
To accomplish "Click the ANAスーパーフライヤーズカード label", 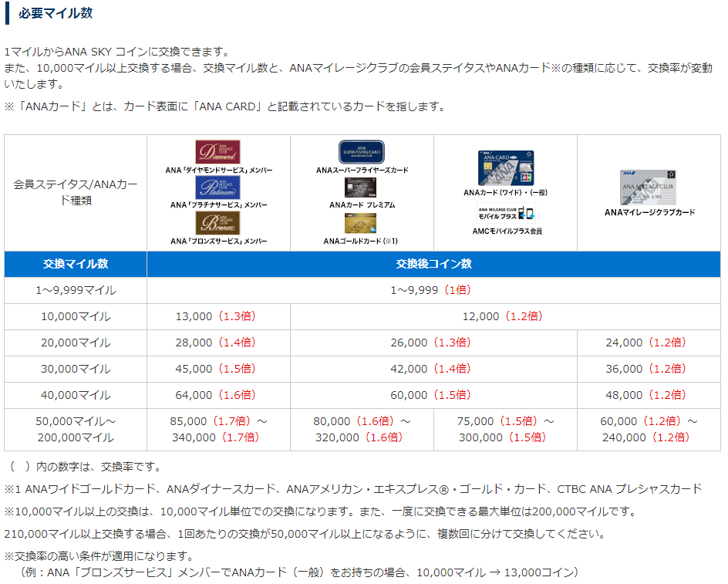I will (x=362, y=170).
